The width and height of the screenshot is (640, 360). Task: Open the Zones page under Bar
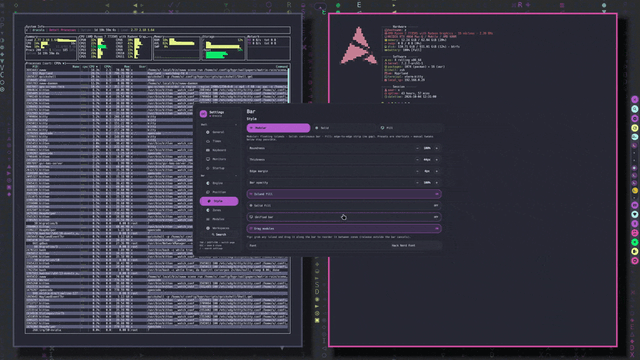[x=219, y=210]
